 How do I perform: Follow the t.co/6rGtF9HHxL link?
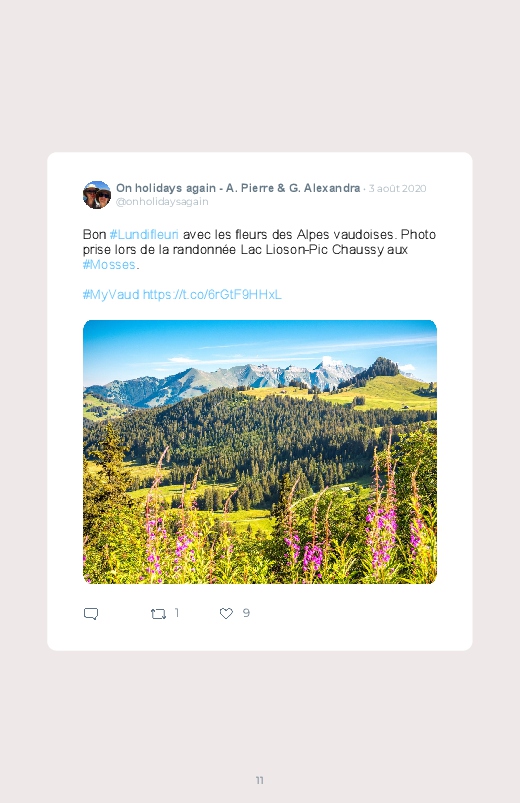pyautogui.click(x=212, y=294)
